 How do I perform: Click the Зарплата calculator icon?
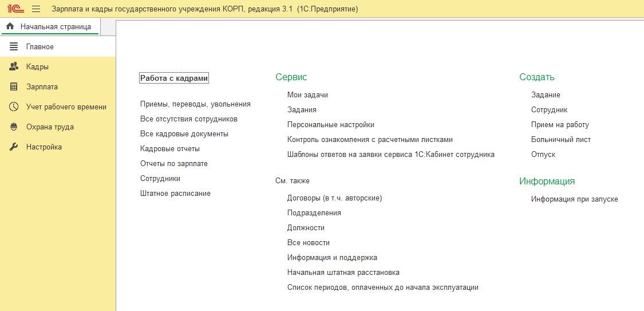click(x=14, y=86)
